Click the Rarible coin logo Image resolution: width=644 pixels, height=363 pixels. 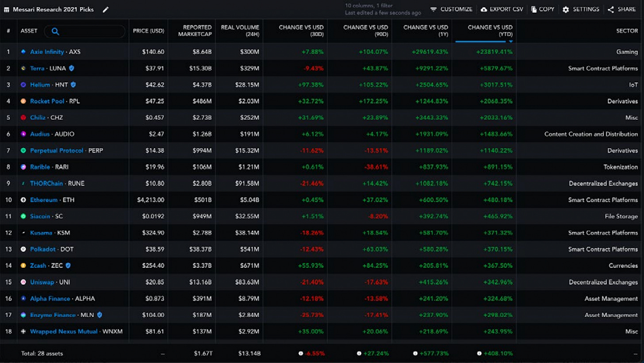coord(23,167)
